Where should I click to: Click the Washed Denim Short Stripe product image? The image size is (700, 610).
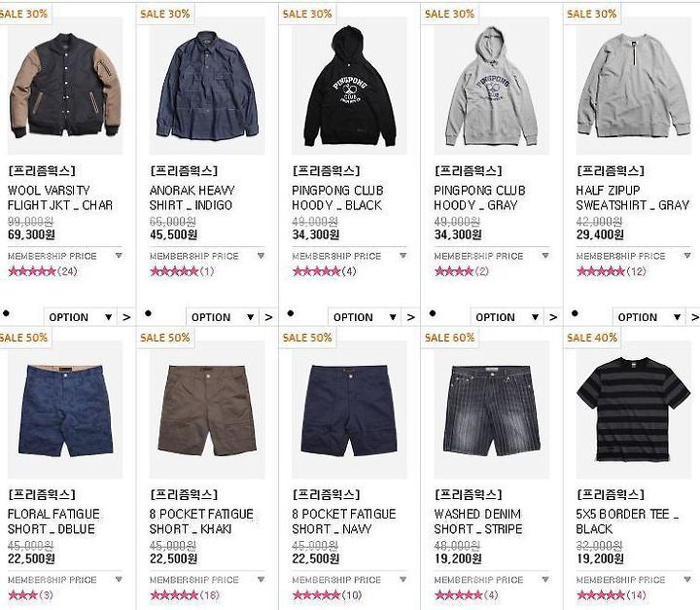coord(492,410)
